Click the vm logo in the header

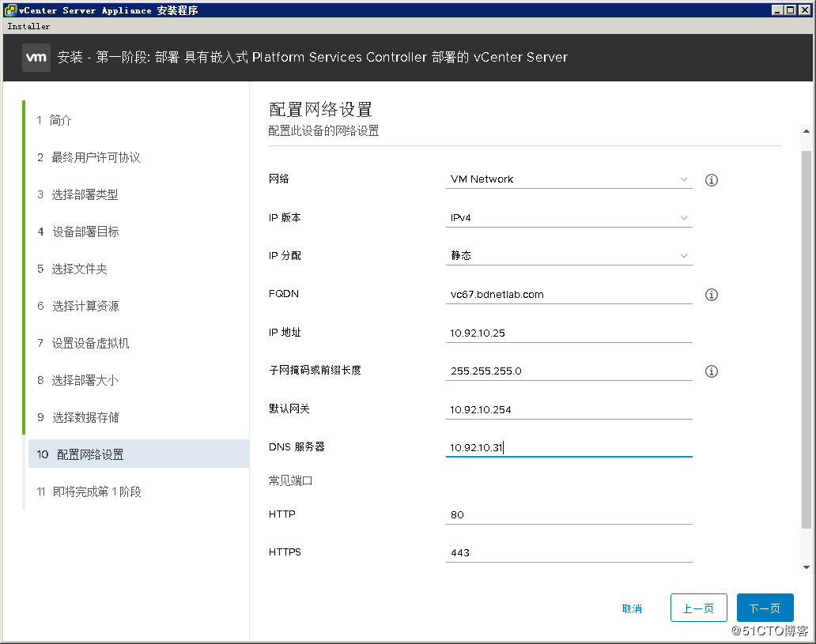pos(36,57)
